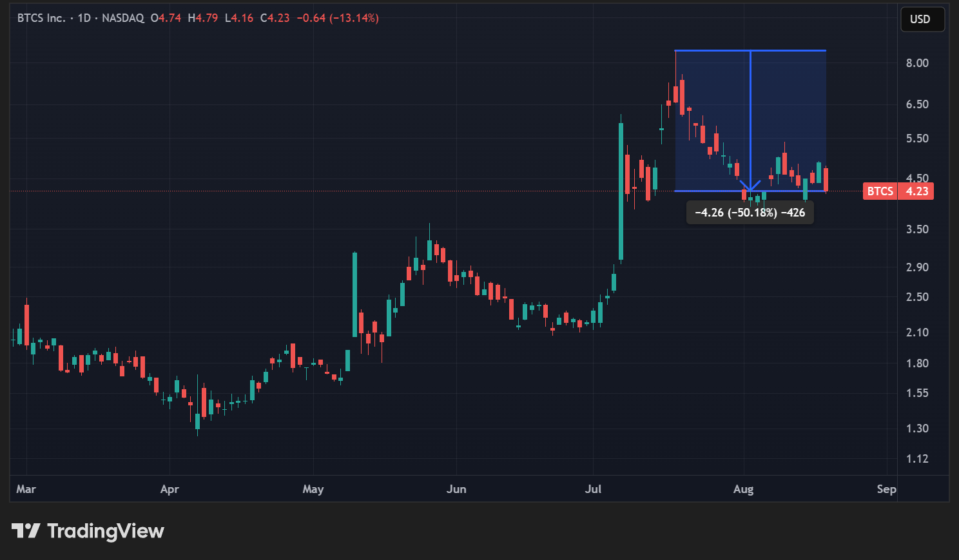Click the loss summary showing -50.18%

750,212
